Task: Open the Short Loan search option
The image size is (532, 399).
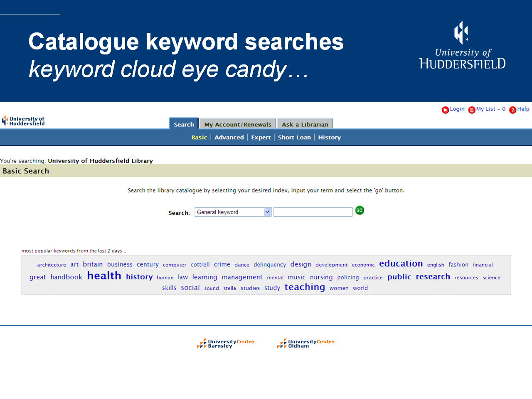Action: coord(294,138)
